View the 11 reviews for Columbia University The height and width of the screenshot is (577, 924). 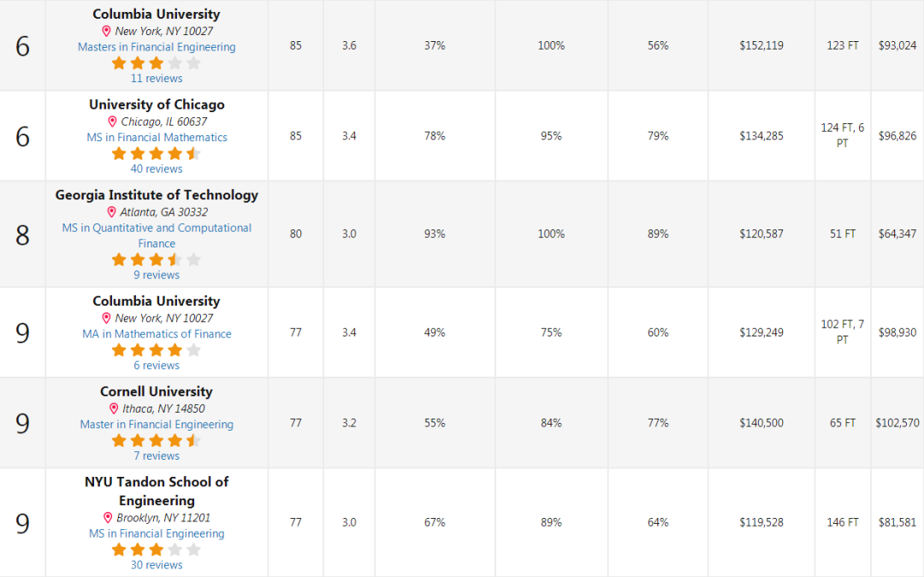coord(157,79)
